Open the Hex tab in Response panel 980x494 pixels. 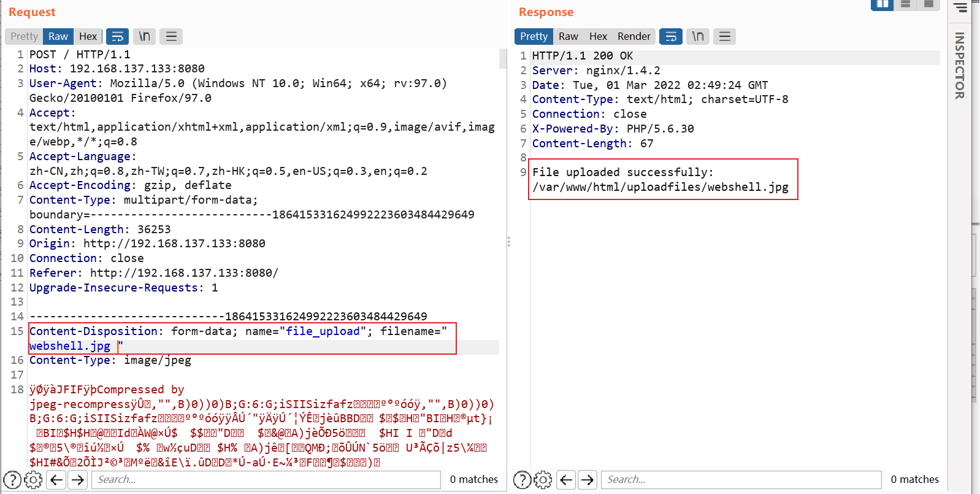(598, 36)
